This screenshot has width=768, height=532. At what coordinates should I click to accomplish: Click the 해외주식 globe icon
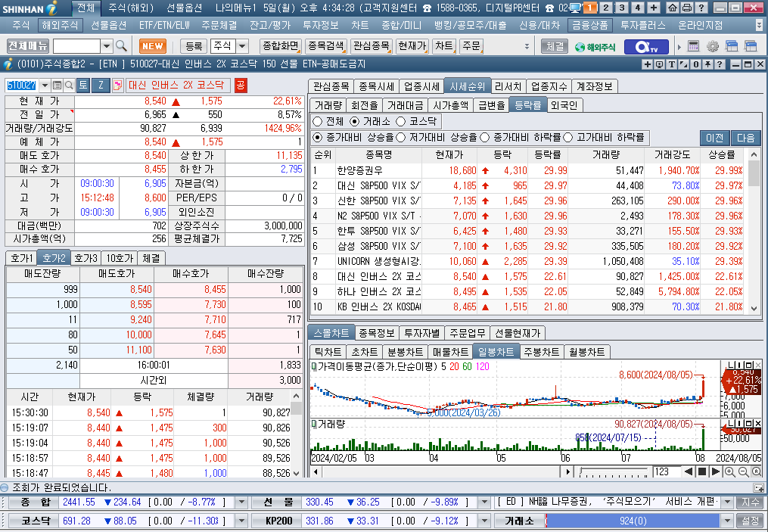coord(595,46)
